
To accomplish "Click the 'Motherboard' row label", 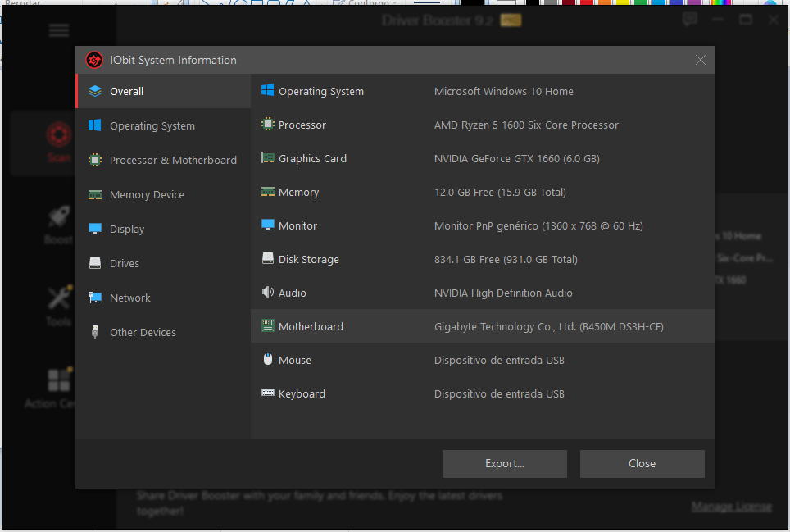I will tap(311, 326).
